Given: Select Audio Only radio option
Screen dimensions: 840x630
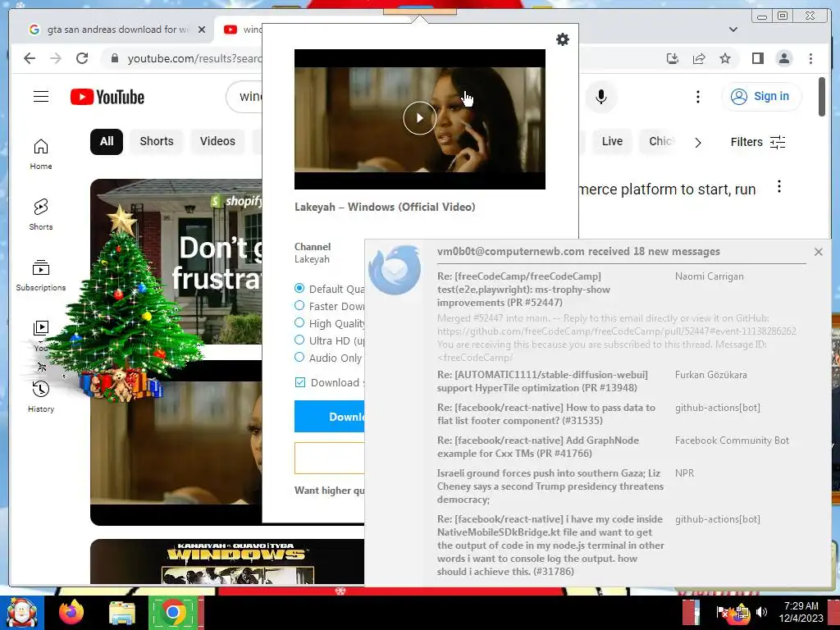Looking at the screenshot, I should (299, 358).
